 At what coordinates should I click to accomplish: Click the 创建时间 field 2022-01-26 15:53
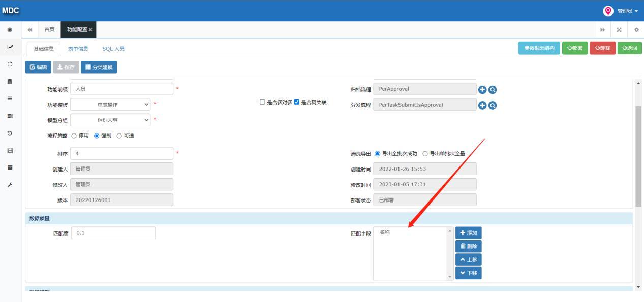pos(425,169)
